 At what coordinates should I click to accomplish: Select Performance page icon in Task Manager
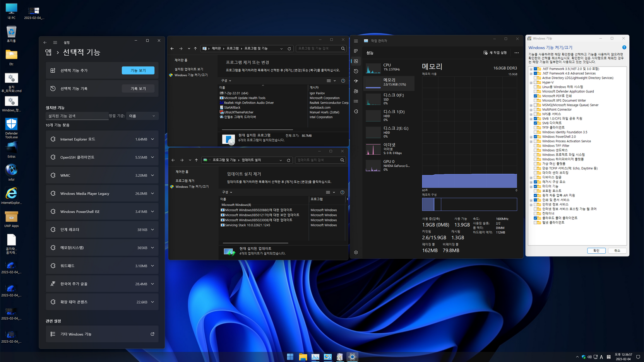356,61
